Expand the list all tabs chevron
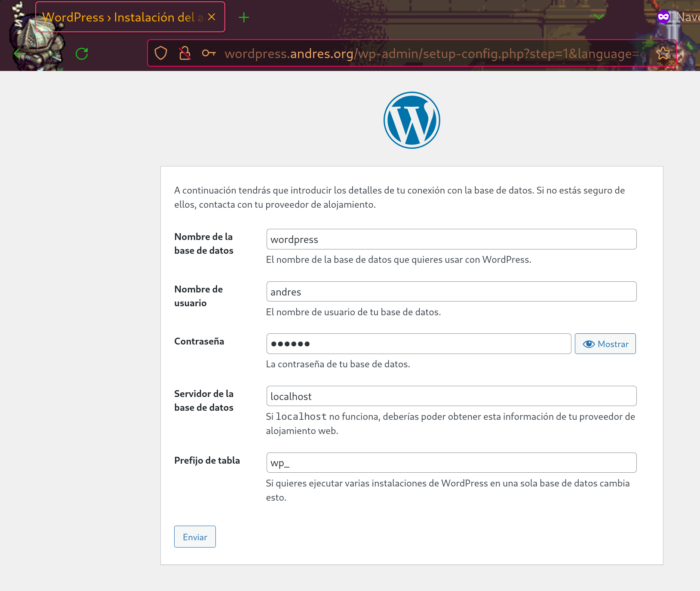Image resolution: width=700 pixels, height=591 pixels. coord(599,17)
